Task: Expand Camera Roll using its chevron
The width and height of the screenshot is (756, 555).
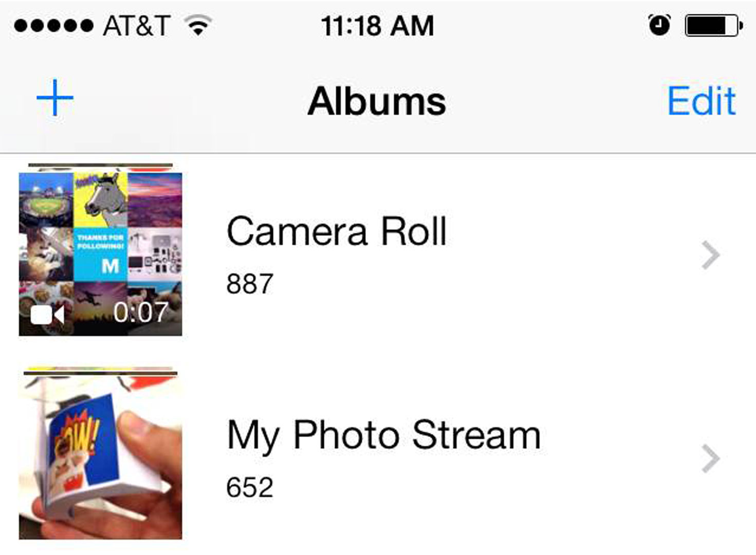Action: [x=710, y=255]
